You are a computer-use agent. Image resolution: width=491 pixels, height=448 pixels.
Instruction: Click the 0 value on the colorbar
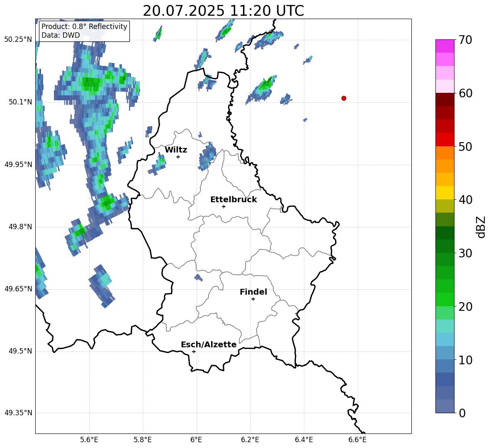pyautogui.click(x=462, y=413)
